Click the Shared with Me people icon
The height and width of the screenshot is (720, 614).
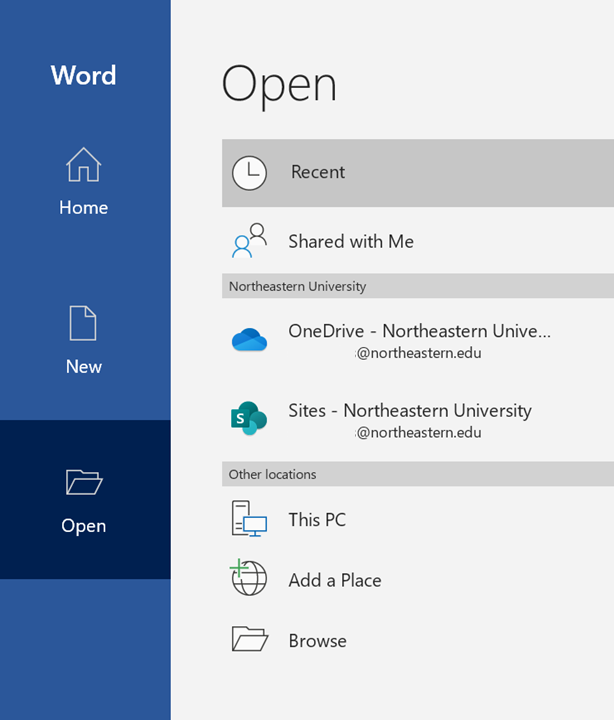pyautogui.click(x=249, y=241)
